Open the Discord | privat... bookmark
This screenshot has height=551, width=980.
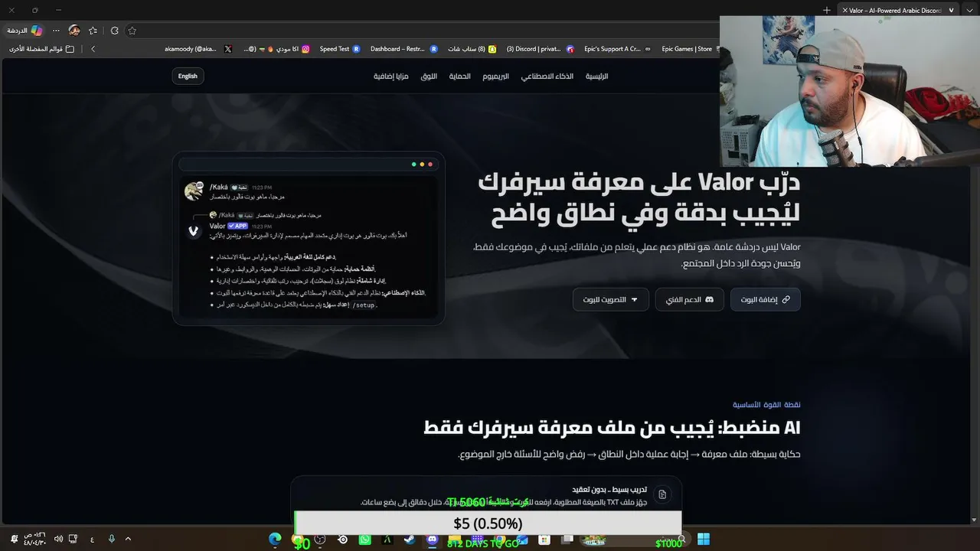pyautogui.click(x=540, y=49)
